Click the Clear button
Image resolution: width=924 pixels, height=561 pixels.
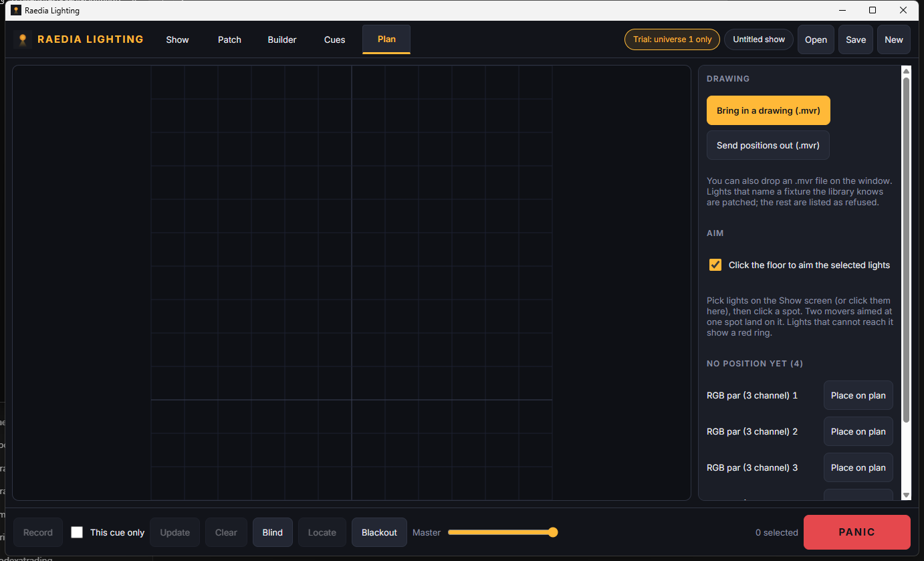(x=226, y=532)
